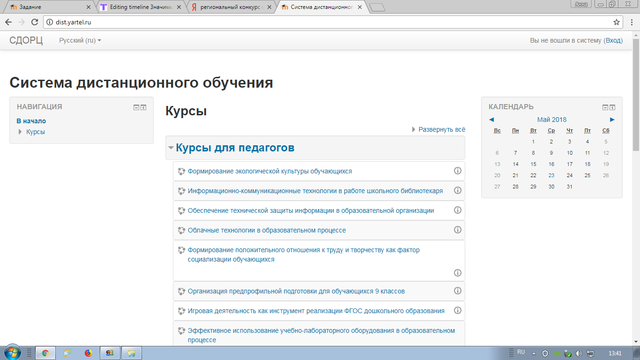Open the Русский (ru) language dropdown
The image size is (640, 360).
pyautogui.click(x=80, y=40)
